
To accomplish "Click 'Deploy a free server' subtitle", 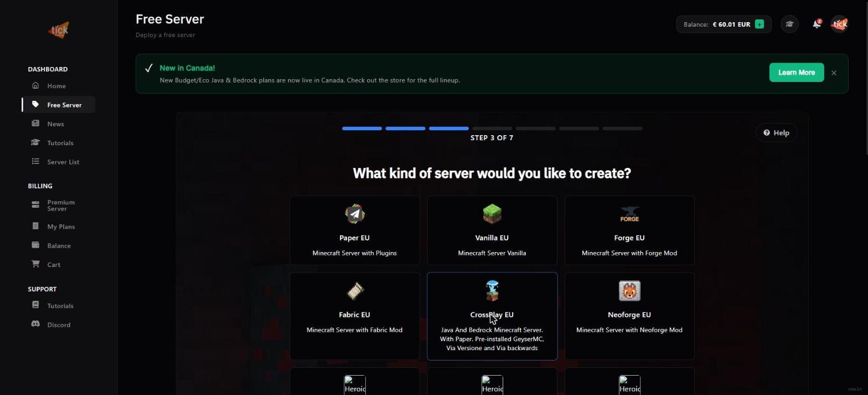I will coord(165,35).
